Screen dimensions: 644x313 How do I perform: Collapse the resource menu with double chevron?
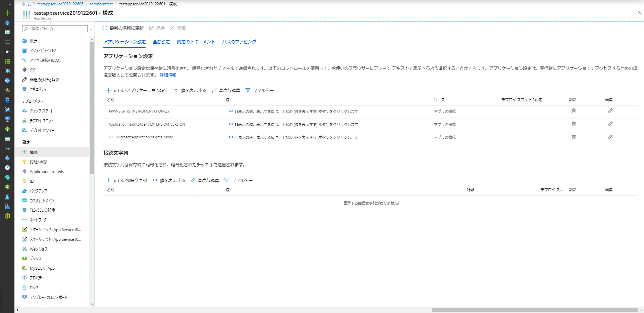click(x=91, y=29)
